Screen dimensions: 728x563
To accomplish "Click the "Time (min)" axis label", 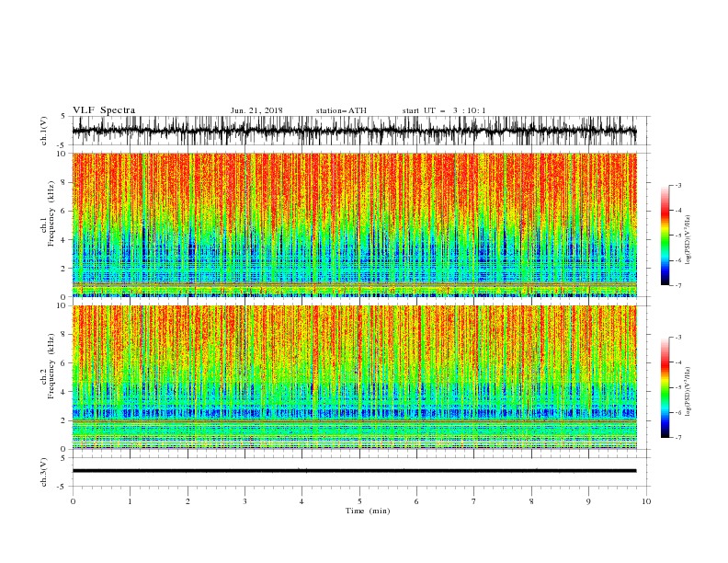I will coord(368,511).
